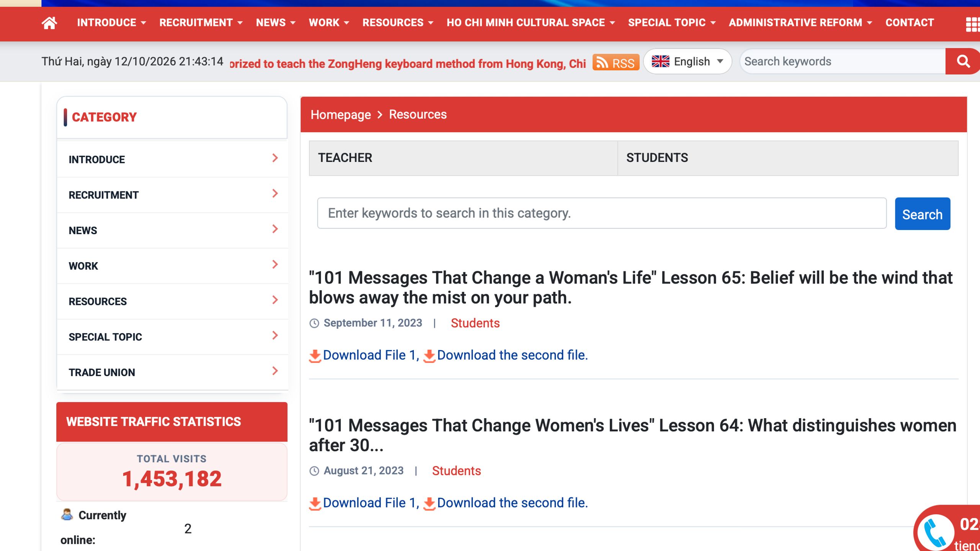Click Lesson 65 Download File 1 icon
This screenshot has width=980, height=551.
coord(315,355)
